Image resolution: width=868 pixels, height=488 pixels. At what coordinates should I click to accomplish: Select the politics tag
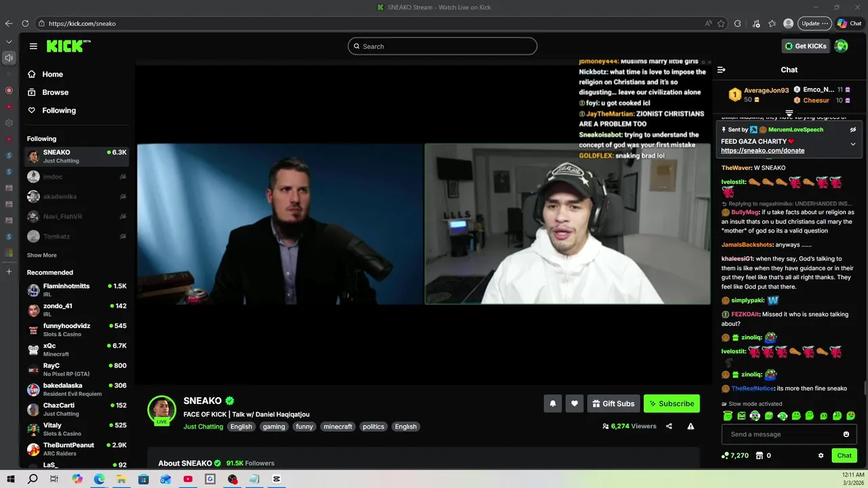pos(374,426)
